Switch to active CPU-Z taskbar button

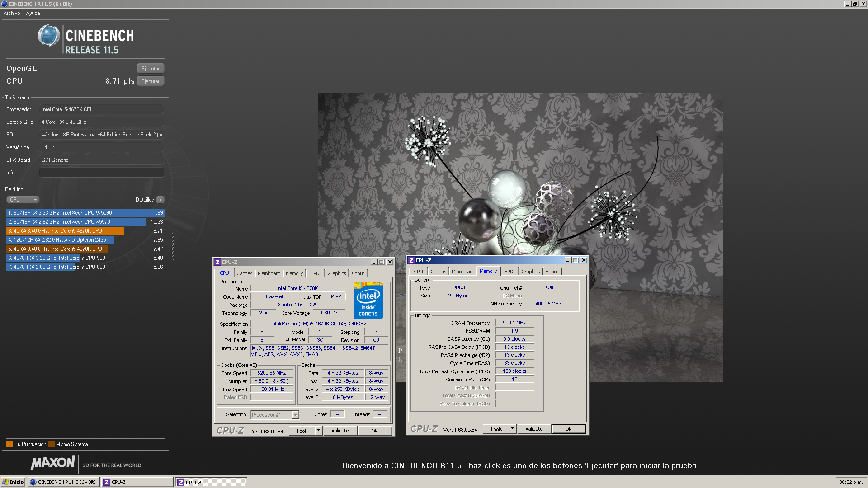211,482
